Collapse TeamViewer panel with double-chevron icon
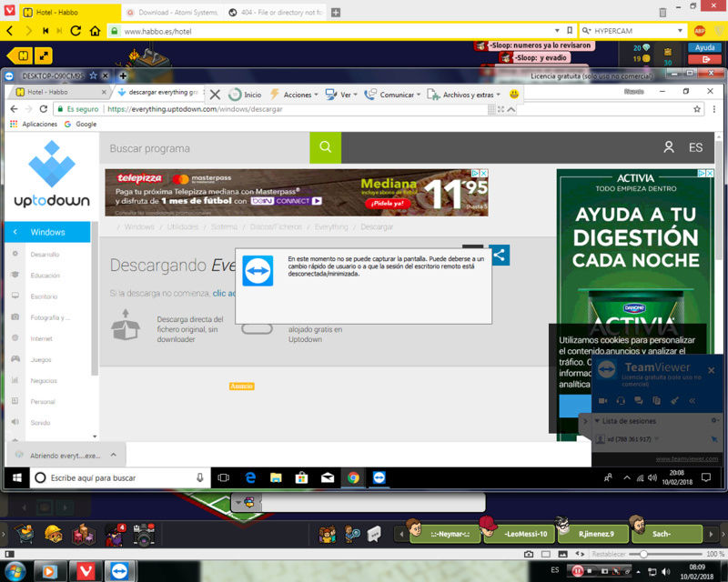This screenshot has height=582, width=728. (692, 400)
